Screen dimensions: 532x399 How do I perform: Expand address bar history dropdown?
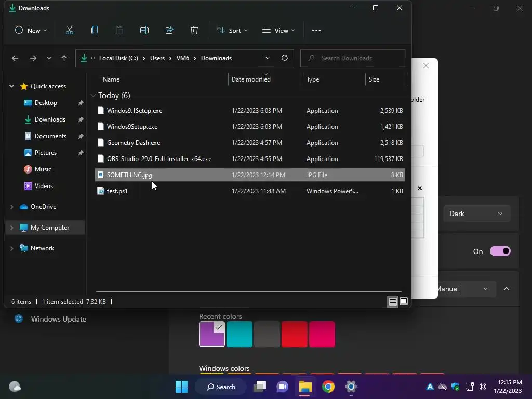(x=268, y=58)
